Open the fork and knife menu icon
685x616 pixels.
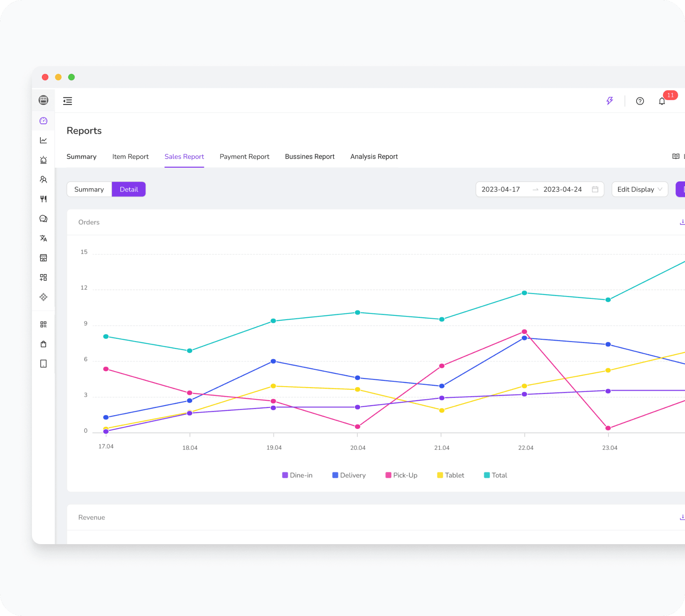(43, 199)
